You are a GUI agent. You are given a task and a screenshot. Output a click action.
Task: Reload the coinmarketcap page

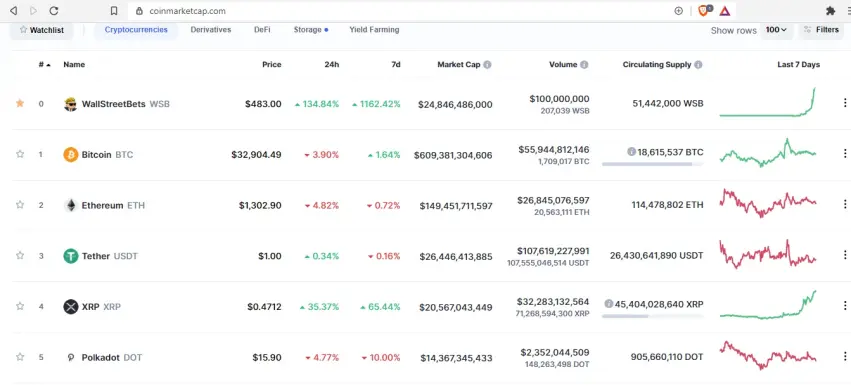54,11
